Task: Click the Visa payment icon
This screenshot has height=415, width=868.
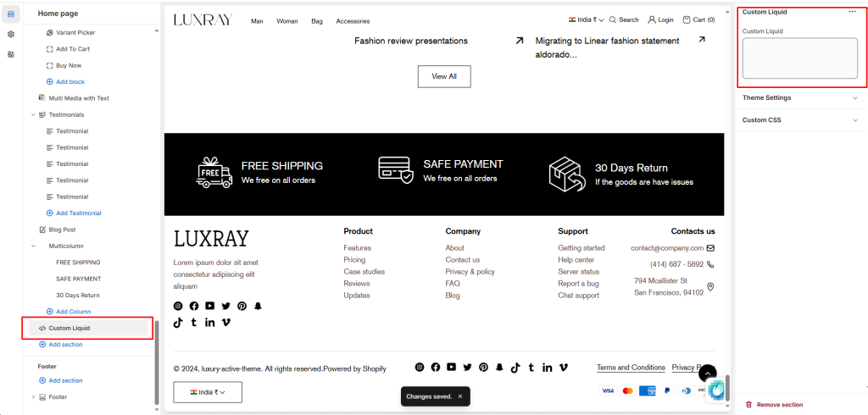Action: [x=608, y=390]
